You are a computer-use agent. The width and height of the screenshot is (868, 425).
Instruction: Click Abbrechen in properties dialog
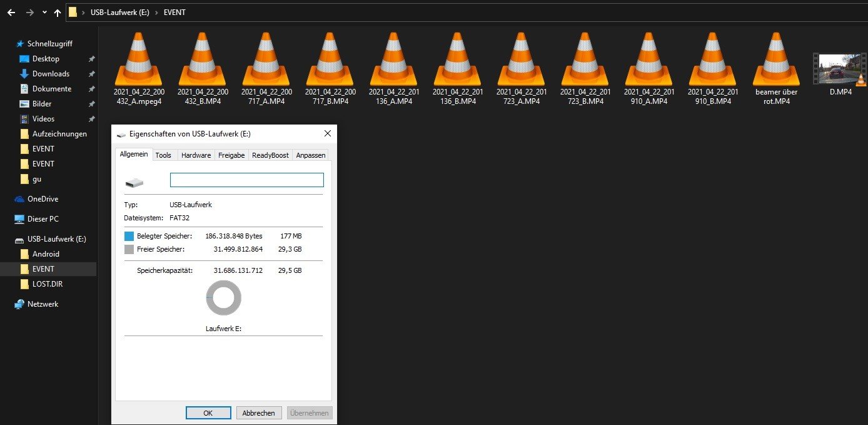pos(259,413)
